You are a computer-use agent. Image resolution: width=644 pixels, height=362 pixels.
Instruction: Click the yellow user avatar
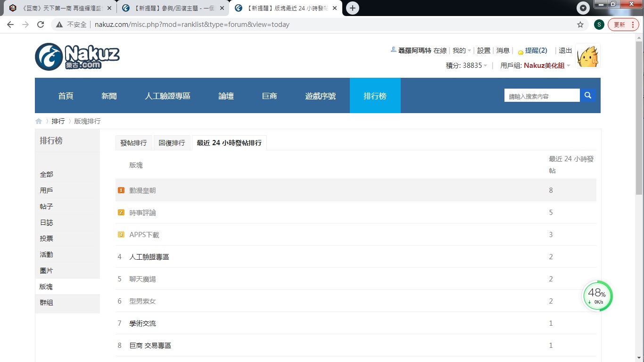click(x=588, y=56)
